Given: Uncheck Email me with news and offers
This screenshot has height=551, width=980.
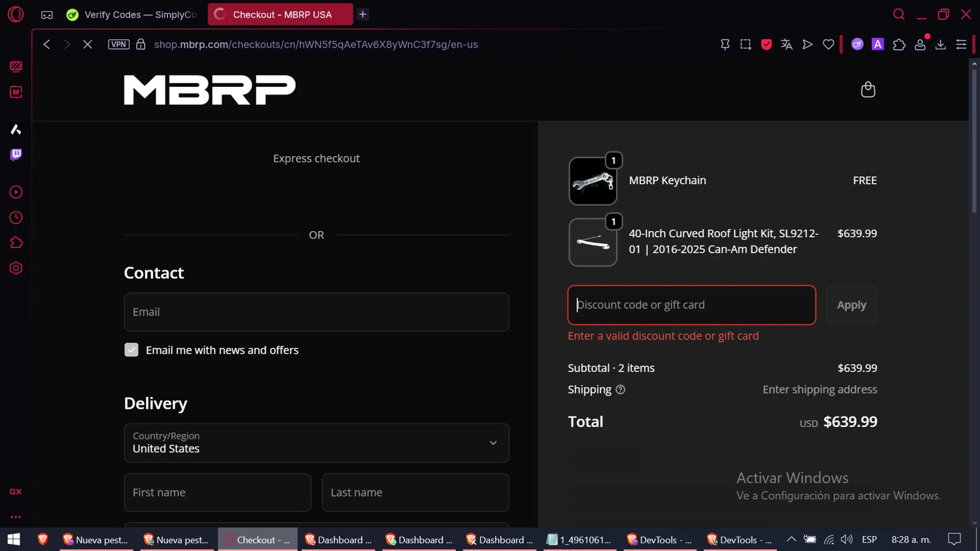Looking at the screenshot, I should tap(131, 350).
